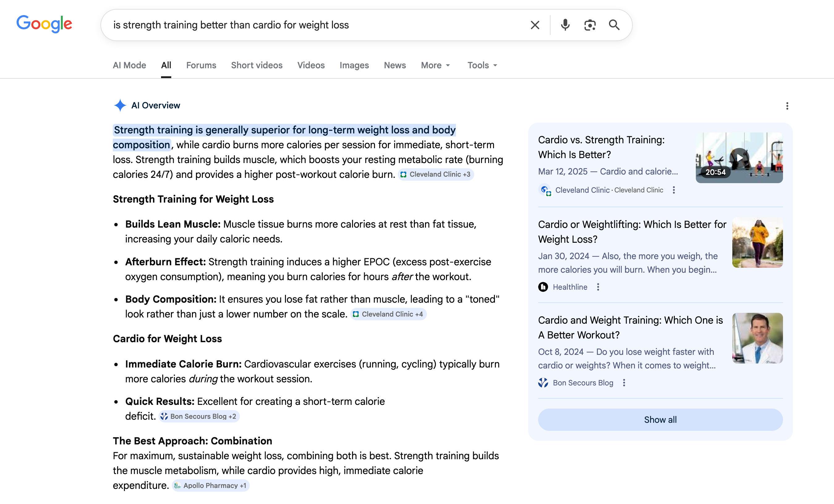Image resolution: width=834 pixels, height=504 pixels.
Task: Start voice search with microphone icon
Action: (565, 25)
